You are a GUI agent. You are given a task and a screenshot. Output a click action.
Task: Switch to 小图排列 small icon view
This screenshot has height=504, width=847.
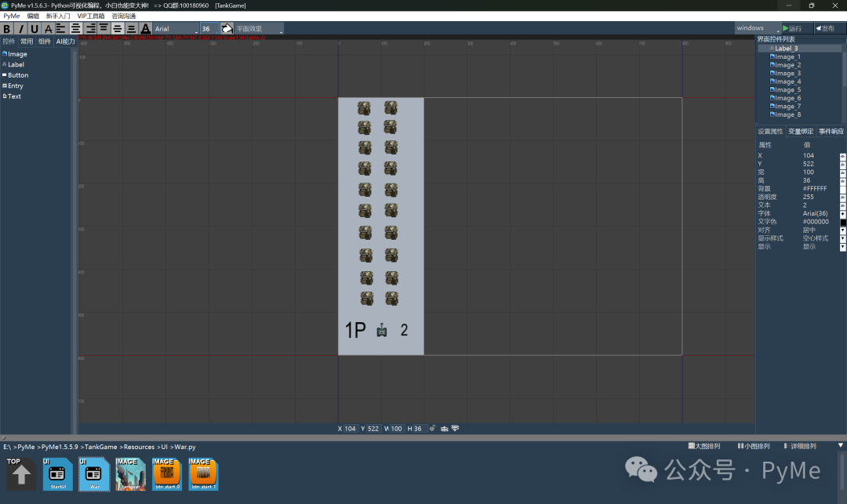(754, 446)
